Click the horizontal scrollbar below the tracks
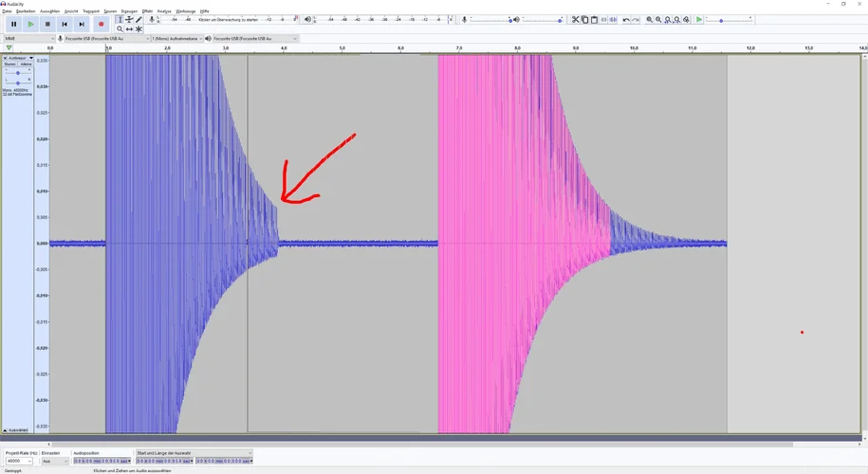The width and height of the screenshot is (868, 474). tap(422, 444)
